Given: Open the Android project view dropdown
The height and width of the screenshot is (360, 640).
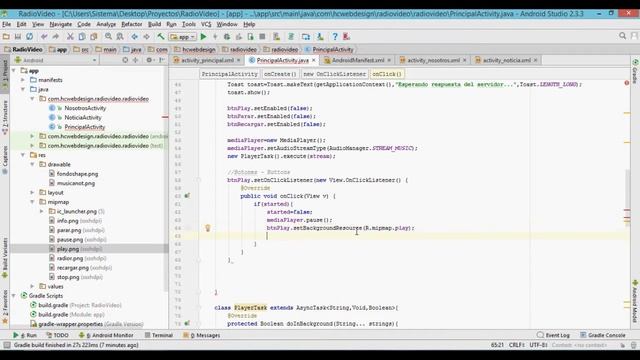Looking at the screenshot, I should tap(56, 60).
